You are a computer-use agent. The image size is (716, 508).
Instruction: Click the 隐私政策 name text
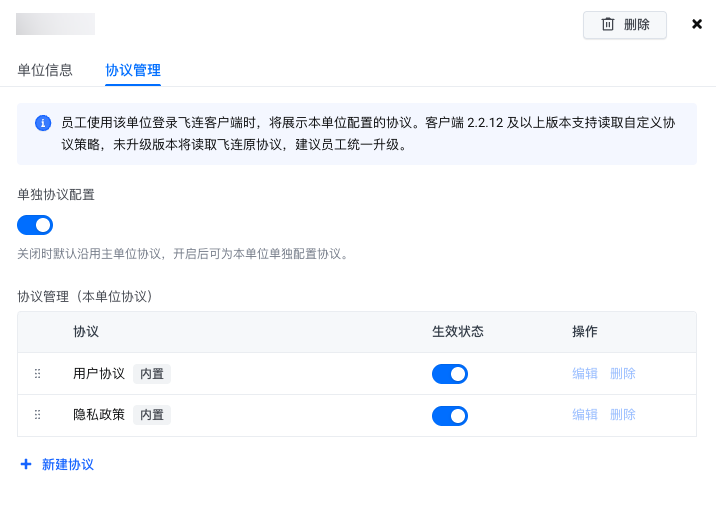coord(99,415)
